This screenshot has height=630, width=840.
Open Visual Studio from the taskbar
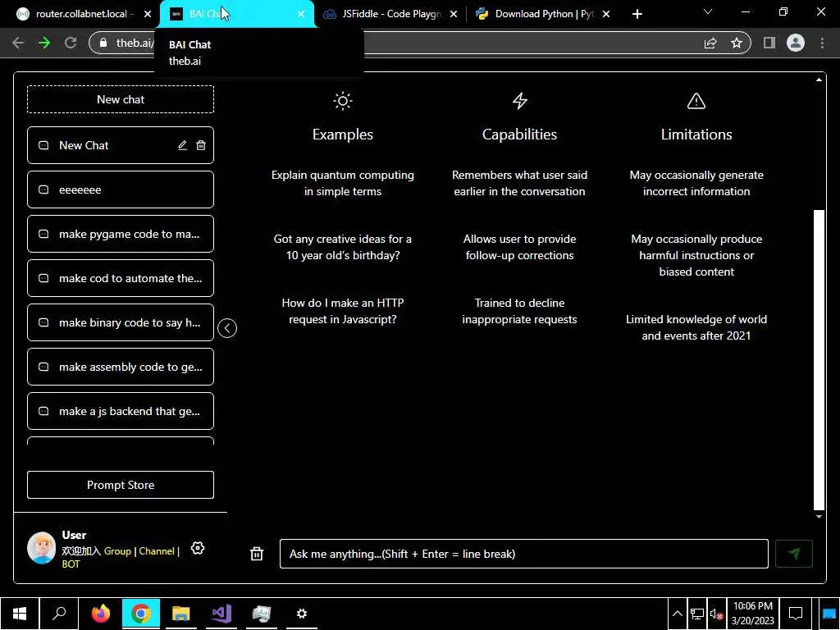pos(221,614)
